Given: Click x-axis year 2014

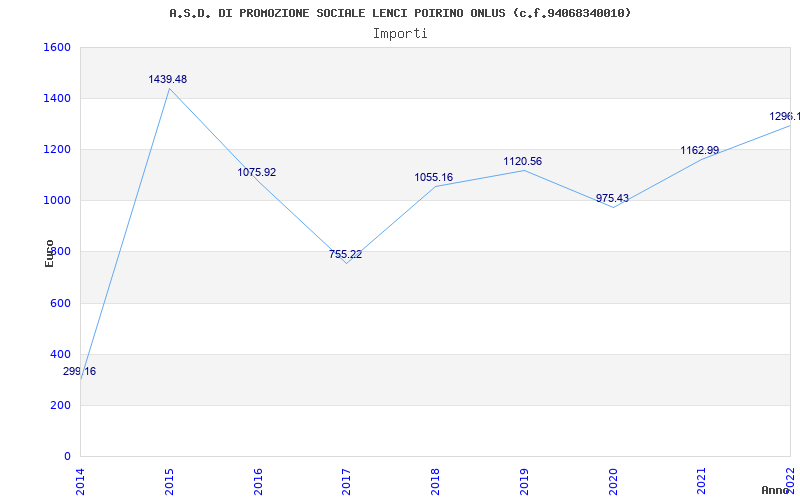Looking at the screenshot, I should click(81, 481).
